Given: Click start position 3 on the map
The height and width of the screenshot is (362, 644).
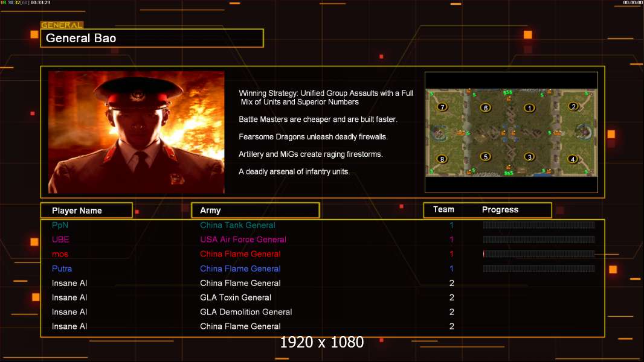Looking at the screenshot, I should 529,157.
